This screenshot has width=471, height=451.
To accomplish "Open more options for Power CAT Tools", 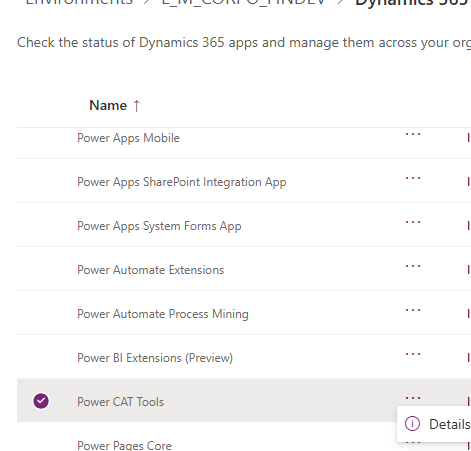I will click(x=413, y=398).
